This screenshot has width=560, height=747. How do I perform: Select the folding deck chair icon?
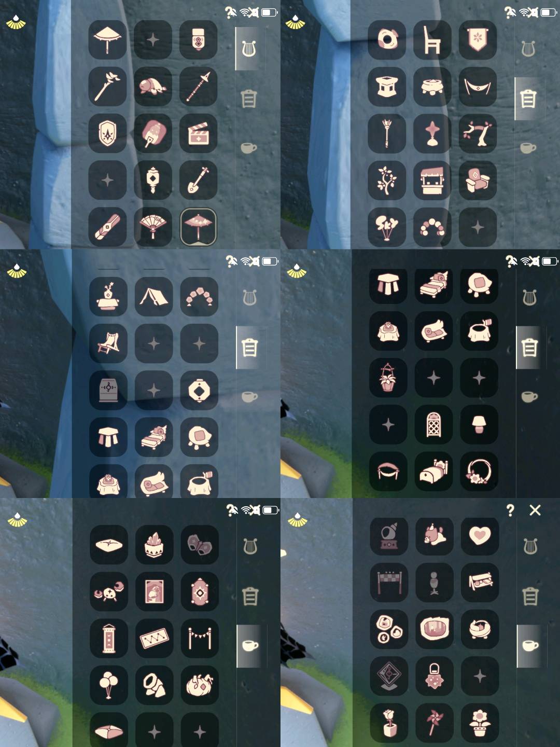coord(108,343)
